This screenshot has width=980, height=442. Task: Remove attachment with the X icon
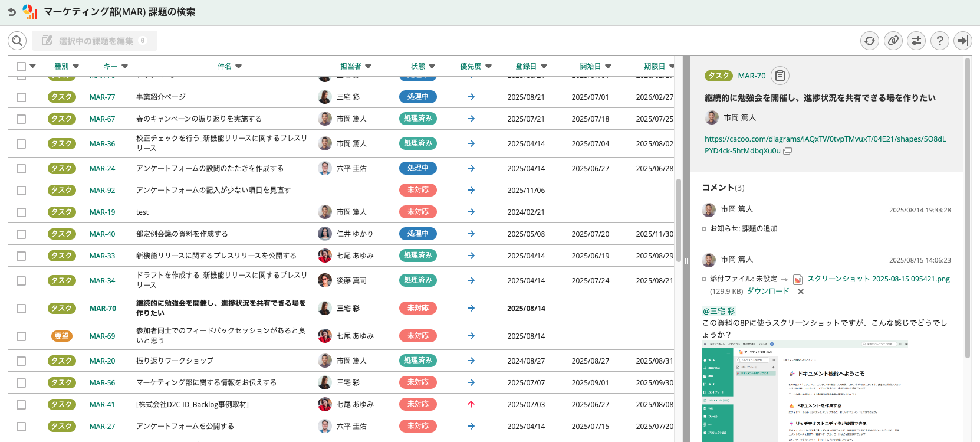point(801,292)
